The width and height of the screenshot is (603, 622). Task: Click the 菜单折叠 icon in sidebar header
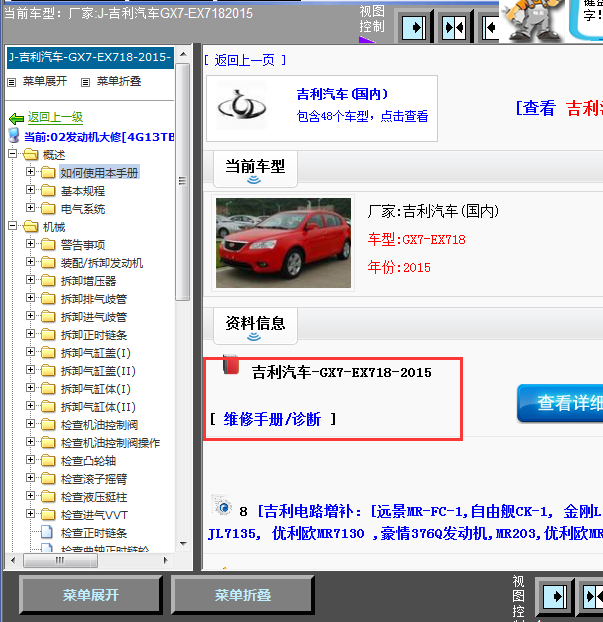[85, 82]
